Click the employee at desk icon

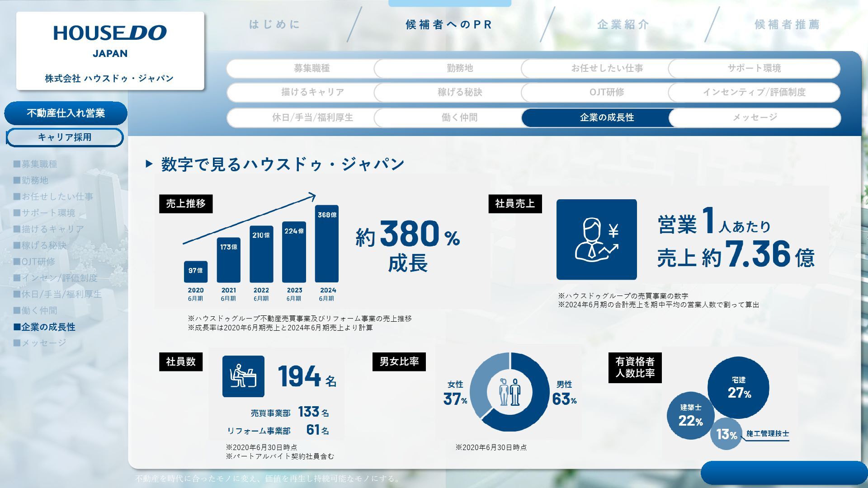pos(243,376)
